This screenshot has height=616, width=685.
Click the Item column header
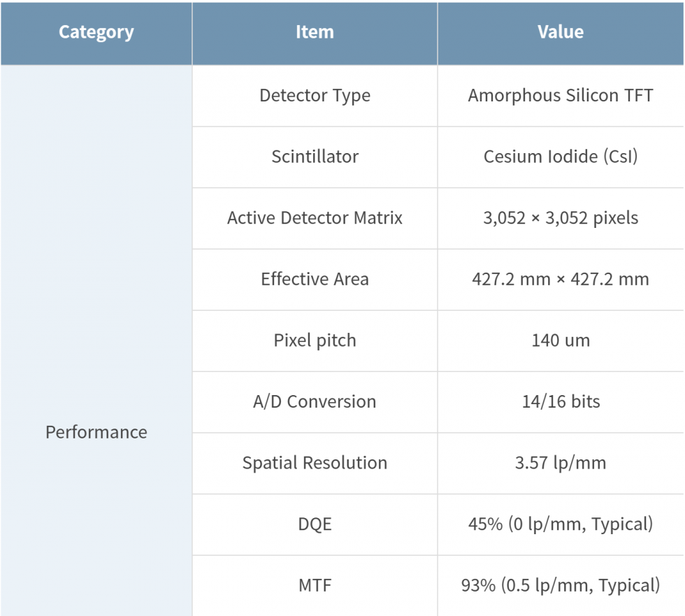tap(315, 32)
